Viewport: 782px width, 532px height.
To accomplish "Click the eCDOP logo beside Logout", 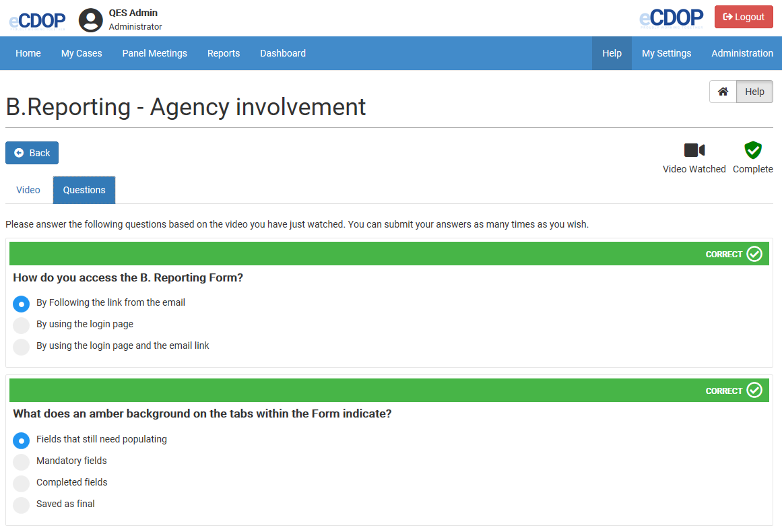I will (x=671, y=18).
